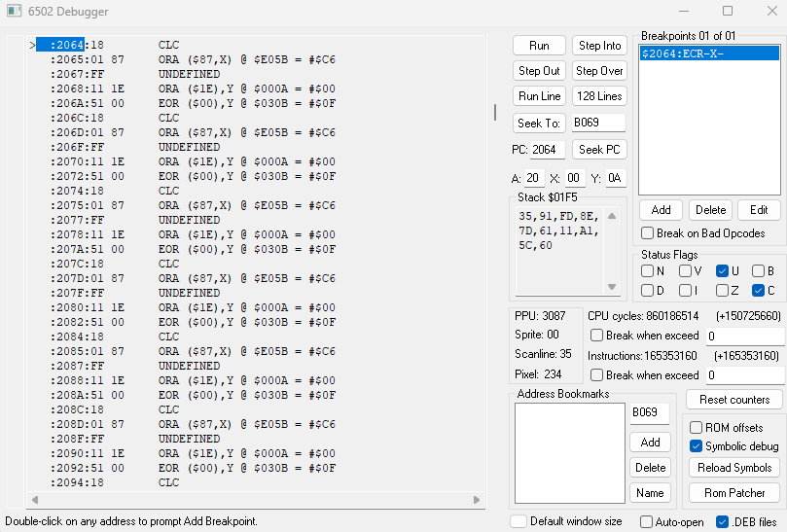Click the Seek To address input field
The image size is (787, 532).
pyautogui.click(x=597, y=123)
